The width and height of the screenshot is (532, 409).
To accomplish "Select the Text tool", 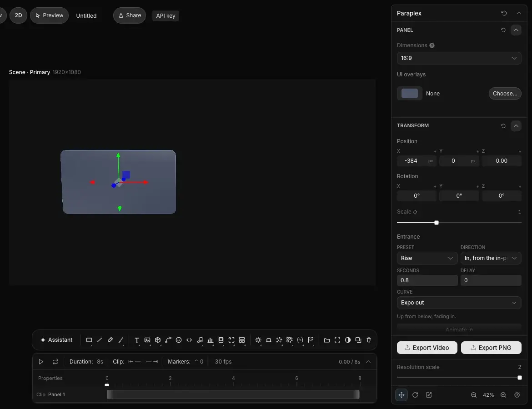I will [137, 340].
